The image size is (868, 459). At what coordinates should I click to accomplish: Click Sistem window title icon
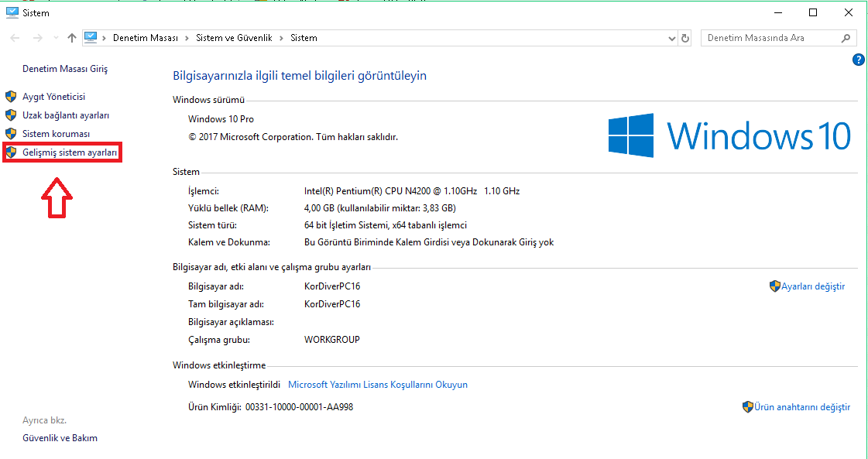[x=12, y=12]
